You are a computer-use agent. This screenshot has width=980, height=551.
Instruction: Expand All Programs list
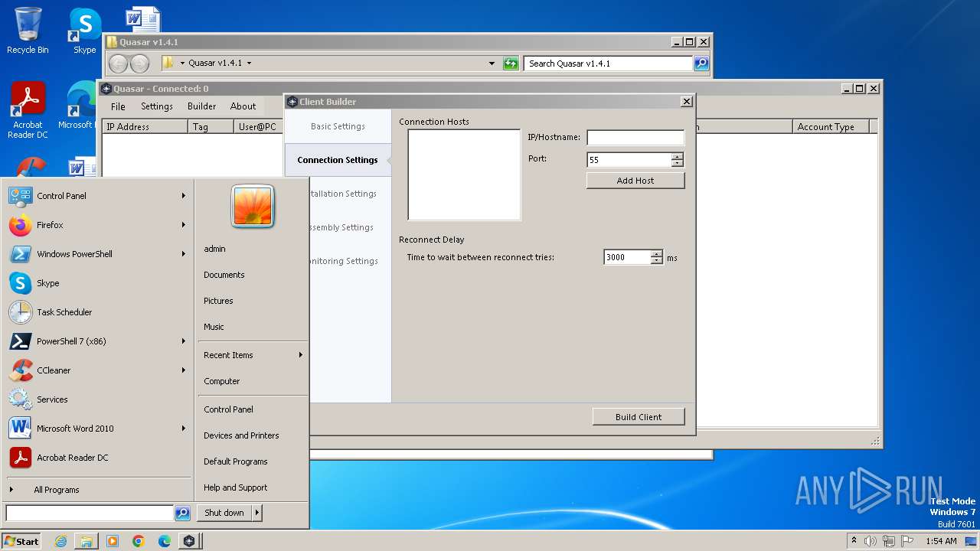click(56, 490)
